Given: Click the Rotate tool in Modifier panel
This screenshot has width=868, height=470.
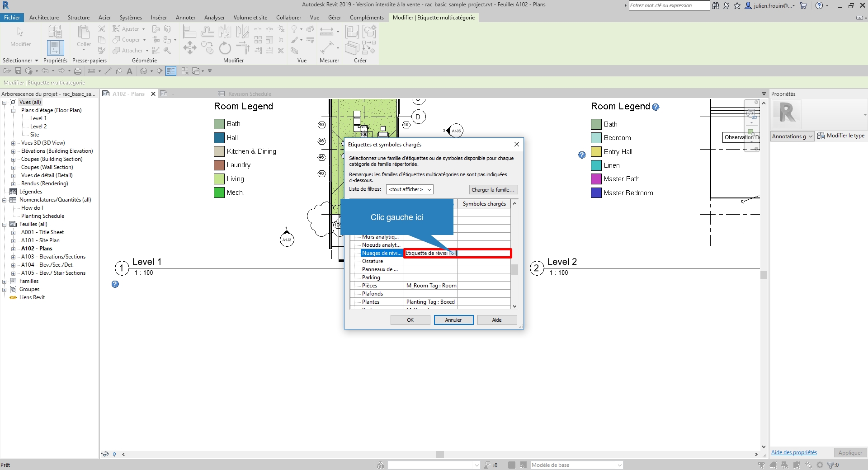Looking at the screenshot, I should click(225, 48).
